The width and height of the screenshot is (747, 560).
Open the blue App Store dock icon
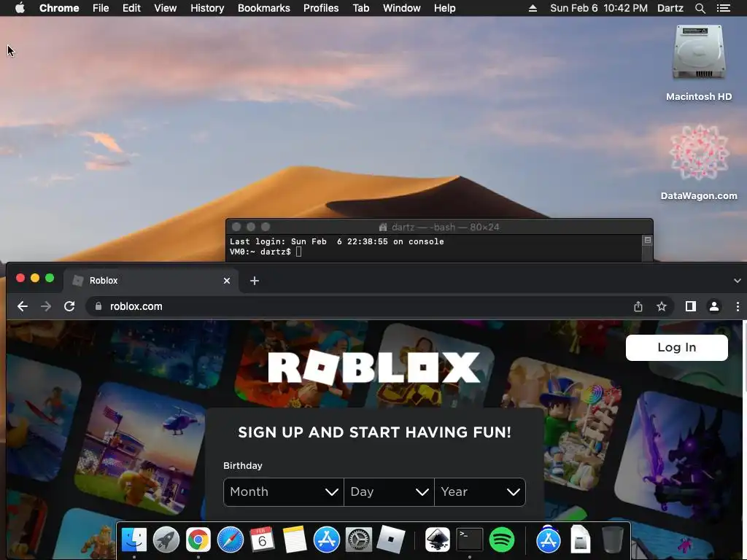(x=326, y=540)
